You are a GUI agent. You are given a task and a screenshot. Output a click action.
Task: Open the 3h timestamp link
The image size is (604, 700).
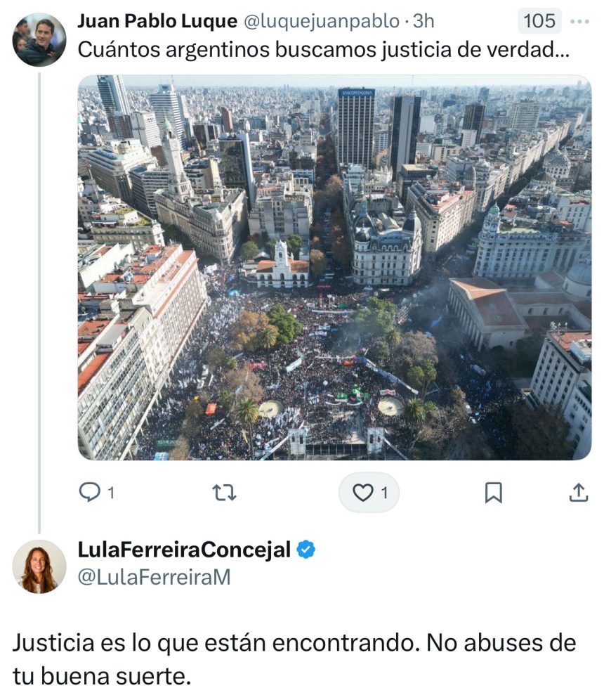pyautogui.click(x=424, y=21)
